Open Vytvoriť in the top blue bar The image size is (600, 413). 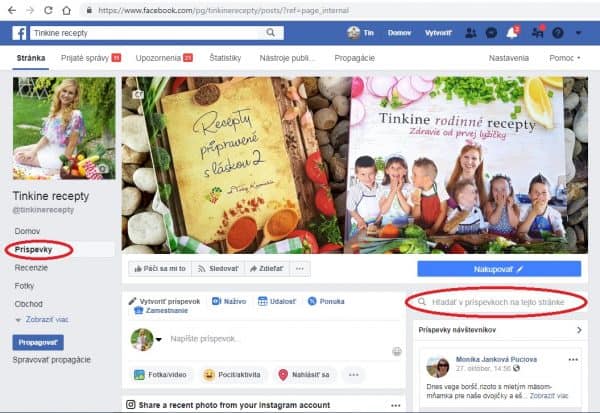pyautogui.click(x=438, y=33)
